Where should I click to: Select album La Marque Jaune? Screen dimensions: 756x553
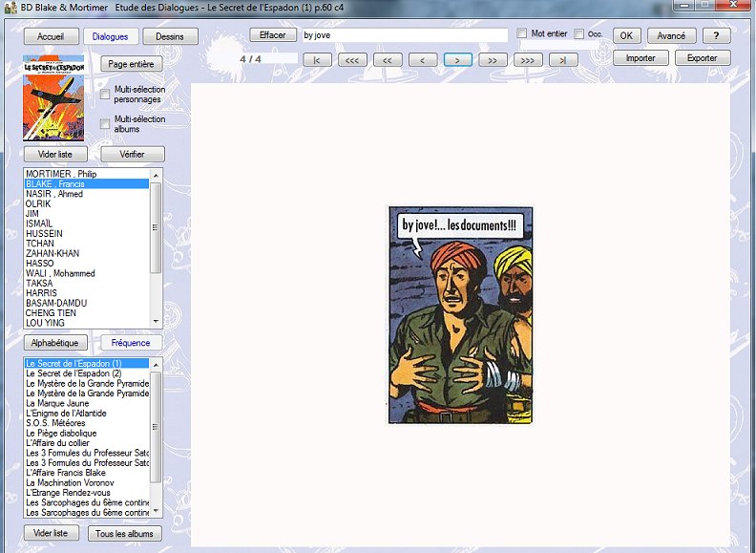[87, 403]
